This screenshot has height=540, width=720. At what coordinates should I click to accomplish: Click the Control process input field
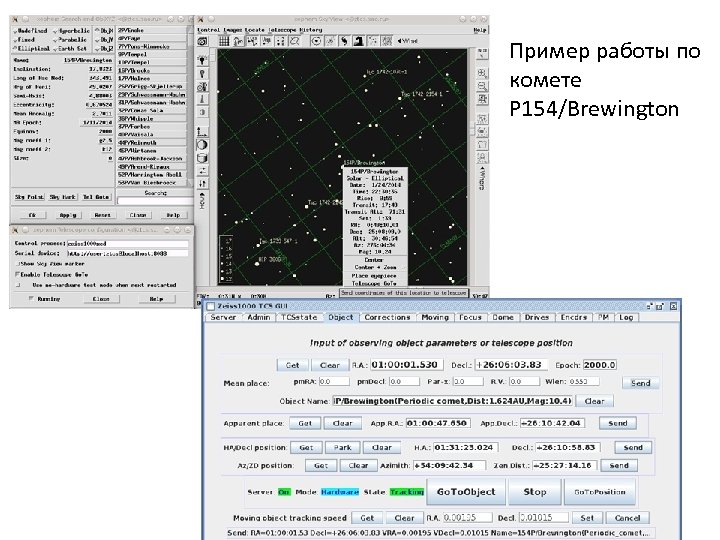click(128, 243)
